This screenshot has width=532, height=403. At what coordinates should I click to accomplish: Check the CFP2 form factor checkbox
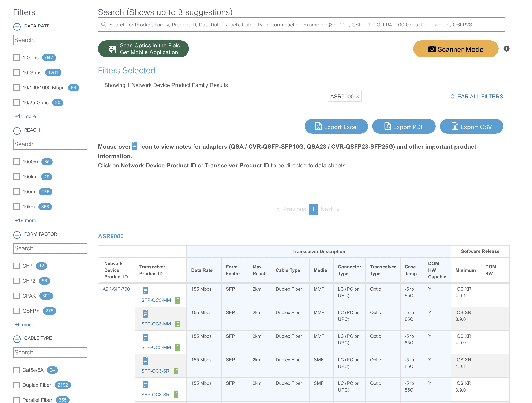tap(16, 281)
